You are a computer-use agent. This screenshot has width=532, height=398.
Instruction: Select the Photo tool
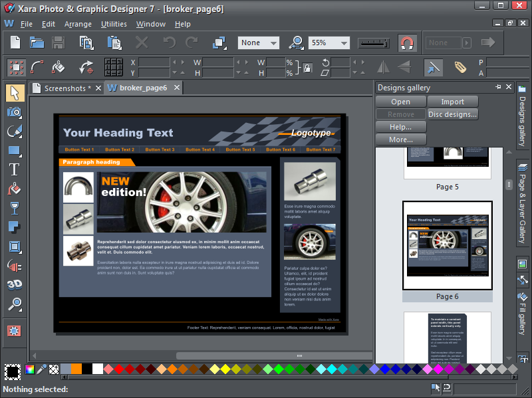pos(14,112)
